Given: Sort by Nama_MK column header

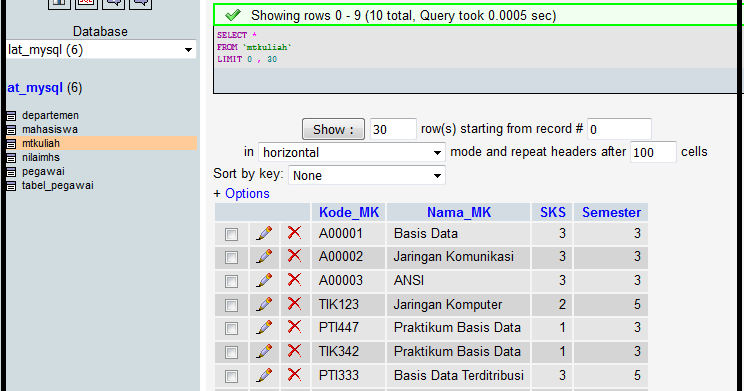Looking at the screenshot, I should [x=459, y=212].
